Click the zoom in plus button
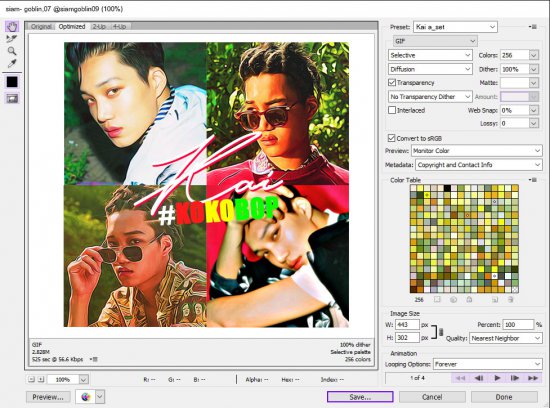 pyautogui.click(x=41, y=379)
